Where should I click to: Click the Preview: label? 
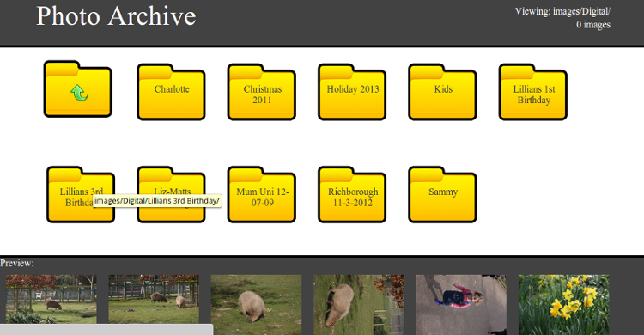[17, 263]
